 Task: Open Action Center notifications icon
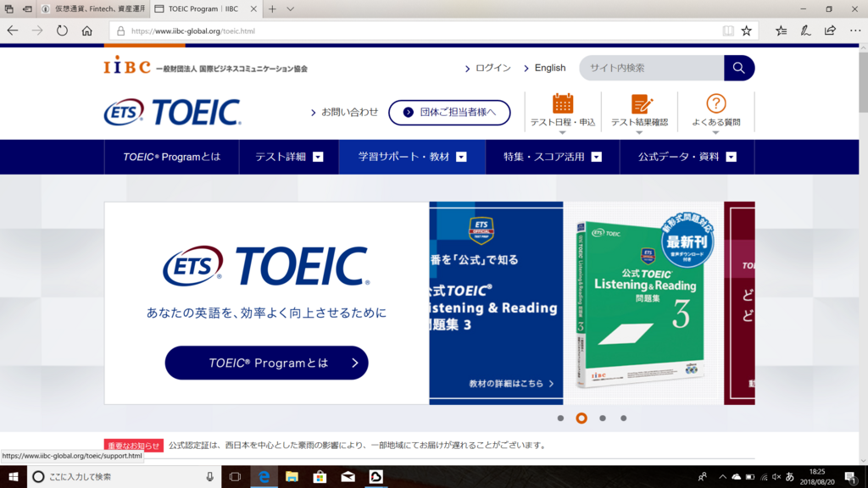tap(851, 476)
